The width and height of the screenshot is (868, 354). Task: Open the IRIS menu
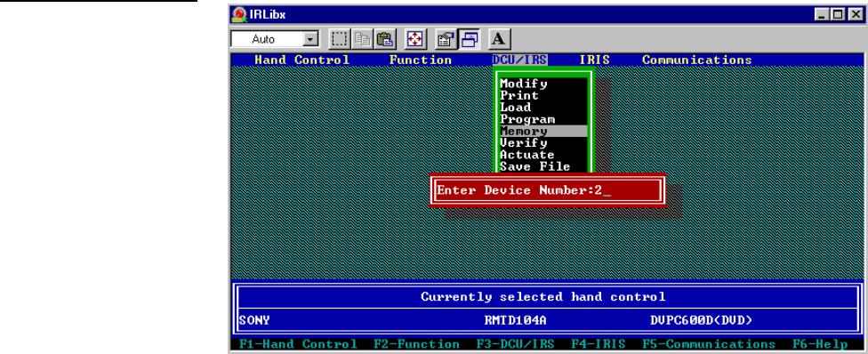(595, 60)
